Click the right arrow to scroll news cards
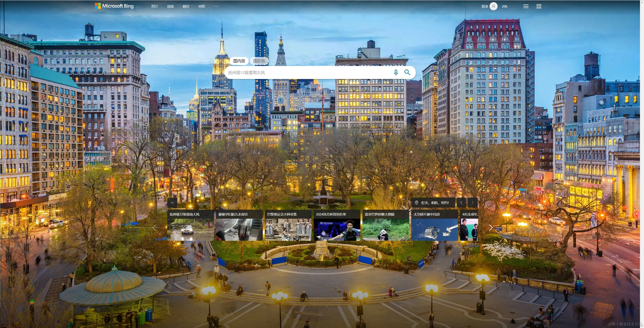The width and height of the screenshot is (644, 328). coord(491,228)
